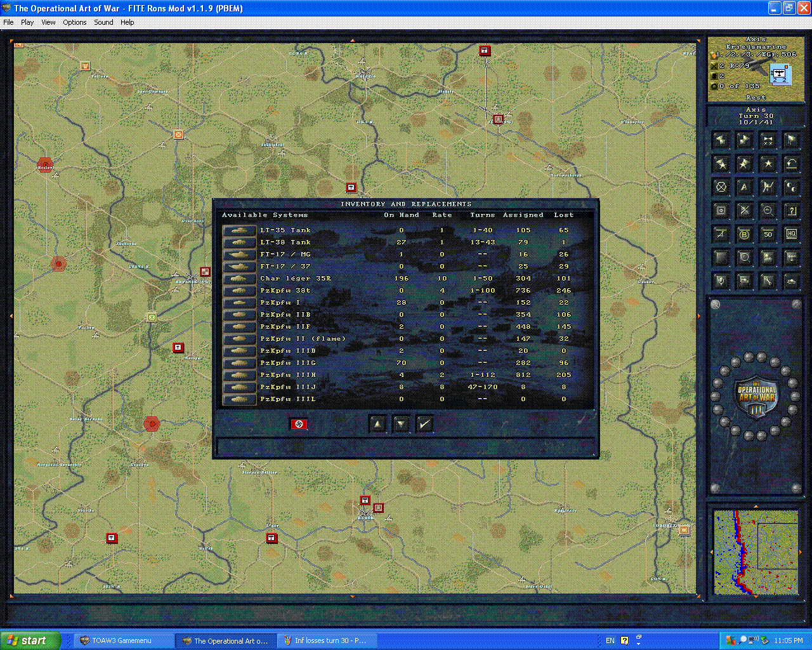Click the HQ icon button
The height and width of the screenshot is (650, 812).
tap(791, 234)
